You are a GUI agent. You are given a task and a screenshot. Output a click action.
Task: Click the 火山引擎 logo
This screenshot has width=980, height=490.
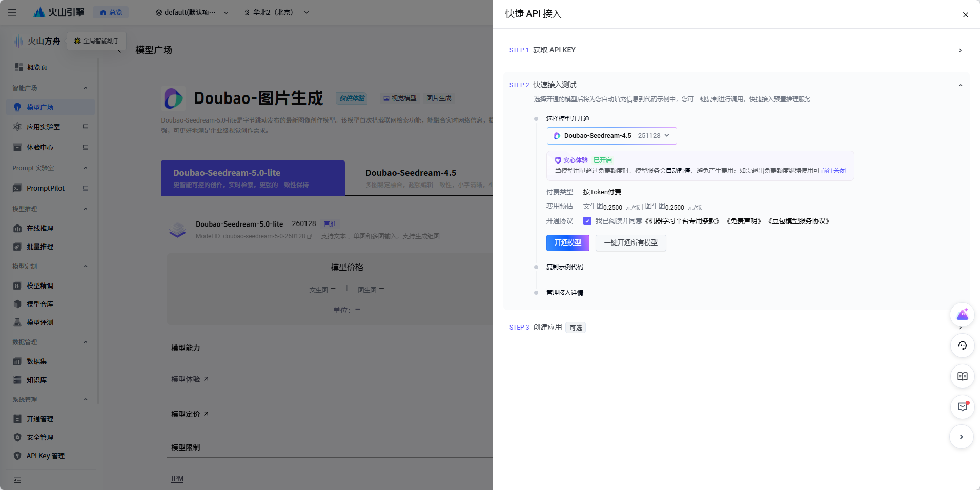click(x=59, y=12)
